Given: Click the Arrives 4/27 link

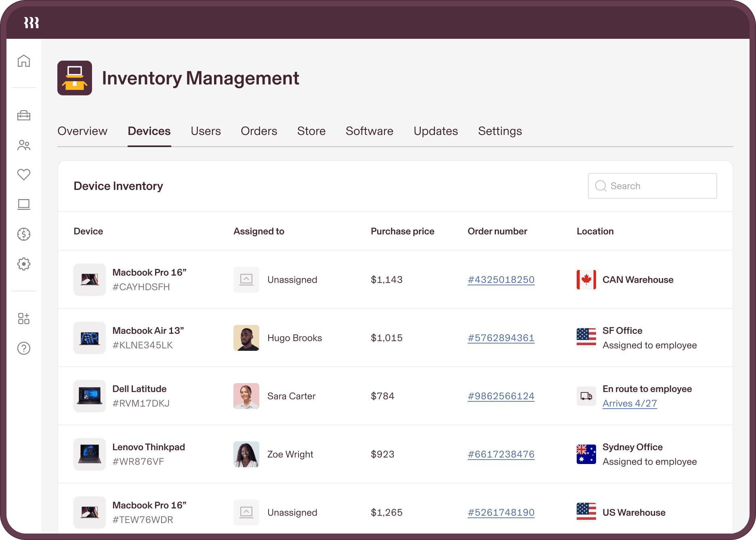Looking at the screenshot, I should coord(630,403).
